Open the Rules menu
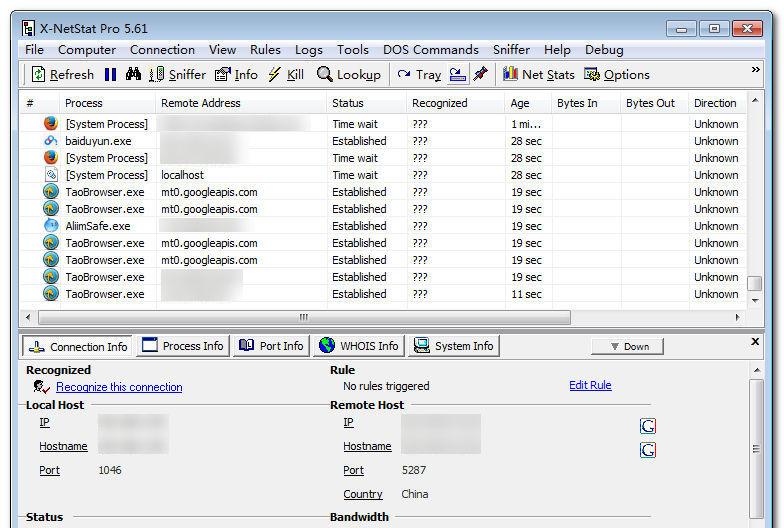 click(x=266, y=50)
